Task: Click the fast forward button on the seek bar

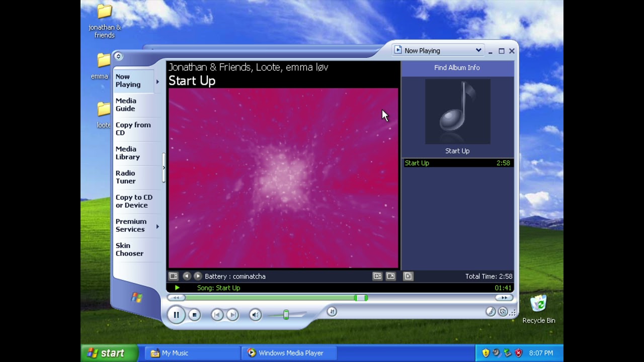Action: 504,298
